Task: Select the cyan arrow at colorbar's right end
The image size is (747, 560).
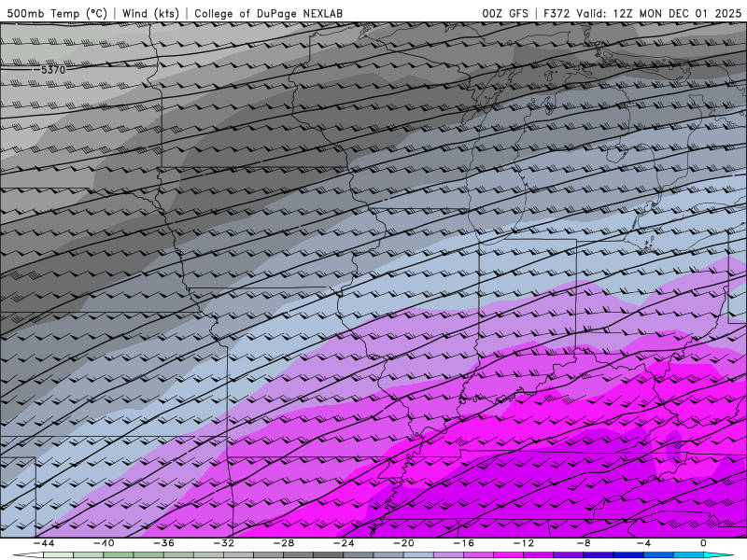Action: (718, 555)
